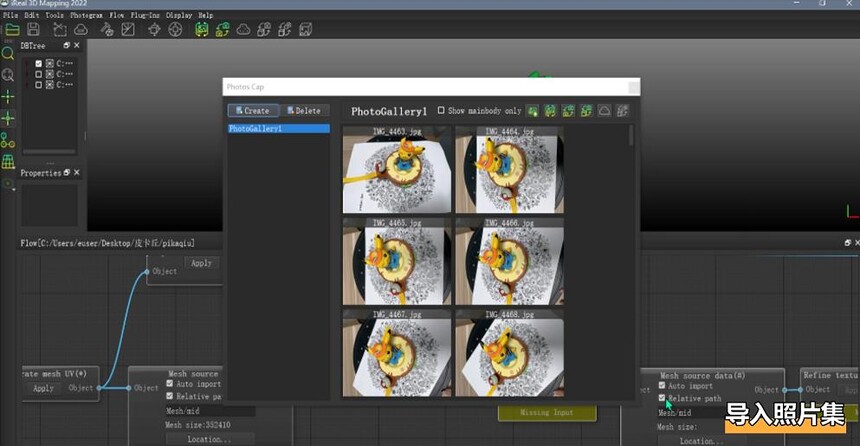Click the open project folder icon

12,29
